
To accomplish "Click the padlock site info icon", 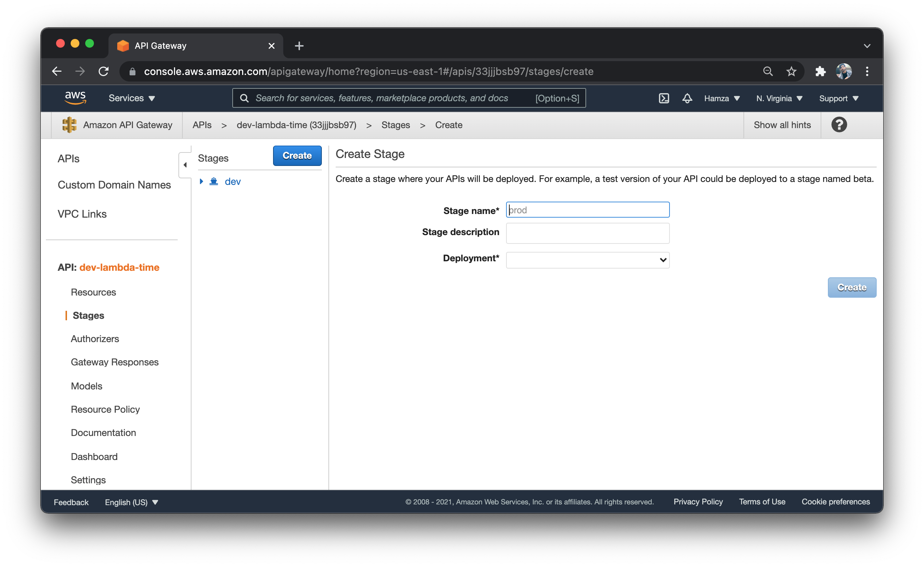I will 132,72.
